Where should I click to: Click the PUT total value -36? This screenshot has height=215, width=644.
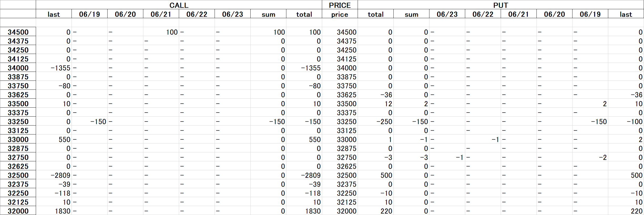(x=376, y=95)
